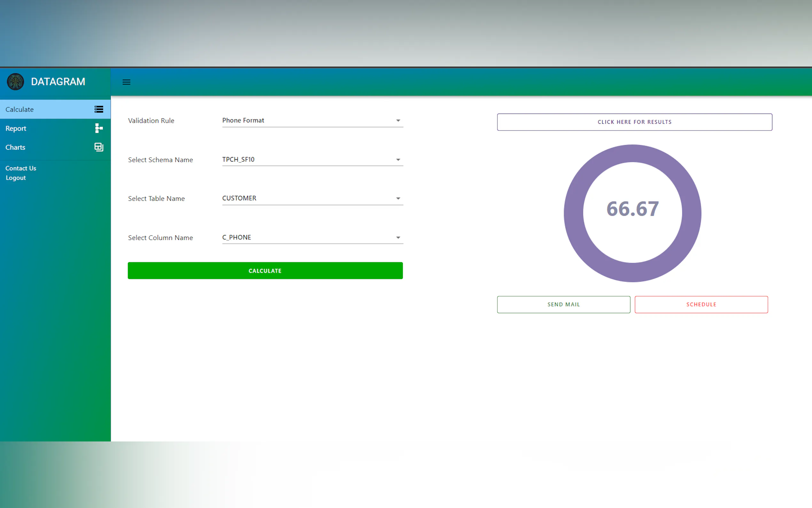Expand the Schema Name dropdown arrow

pyautogui.click(x=398, y=160)
